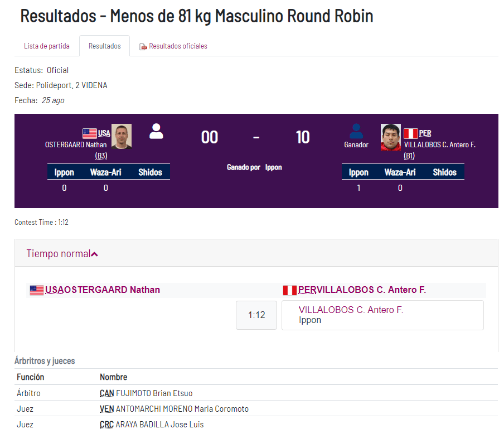Select the Resultados tab
504x448 pixels.
(x=104, y=46)
